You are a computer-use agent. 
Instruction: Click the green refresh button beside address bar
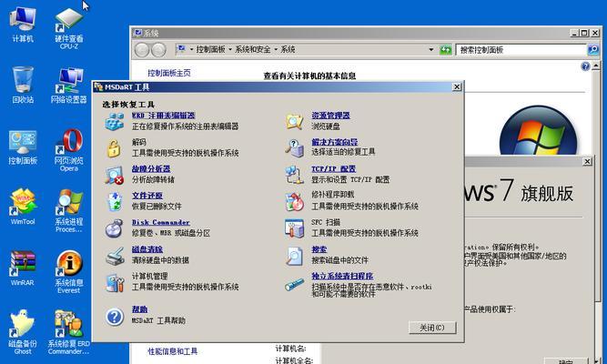tap(445, 49)
